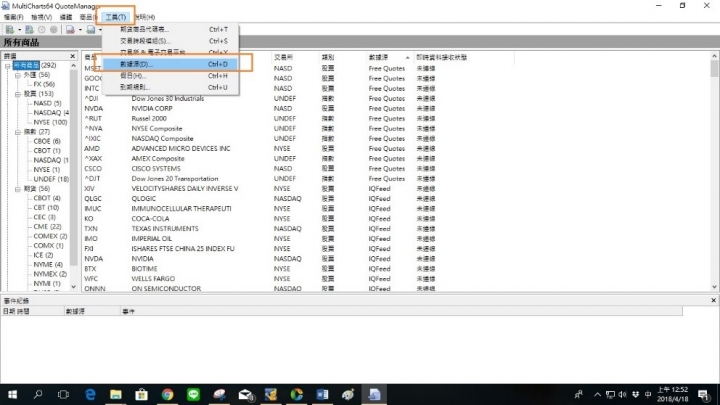
Task: Choose the menu entry with shortcut Ctrl+U
Action: point(170,87)
